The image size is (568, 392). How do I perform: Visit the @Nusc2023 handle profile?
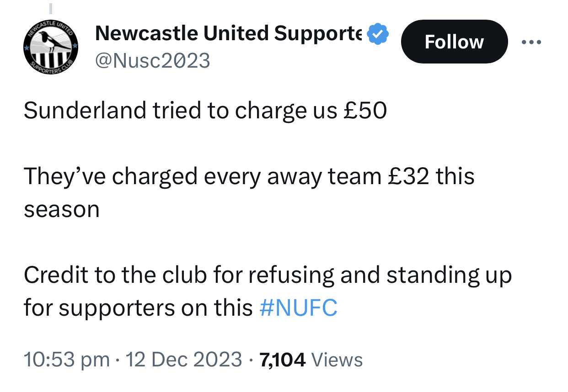pyautogui.click(x=152, y=60)
